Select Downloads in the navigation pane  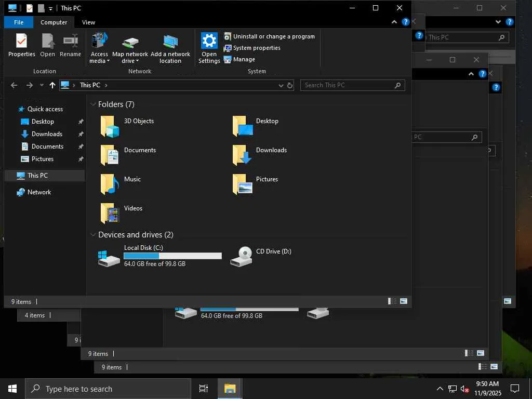[47, 134]
